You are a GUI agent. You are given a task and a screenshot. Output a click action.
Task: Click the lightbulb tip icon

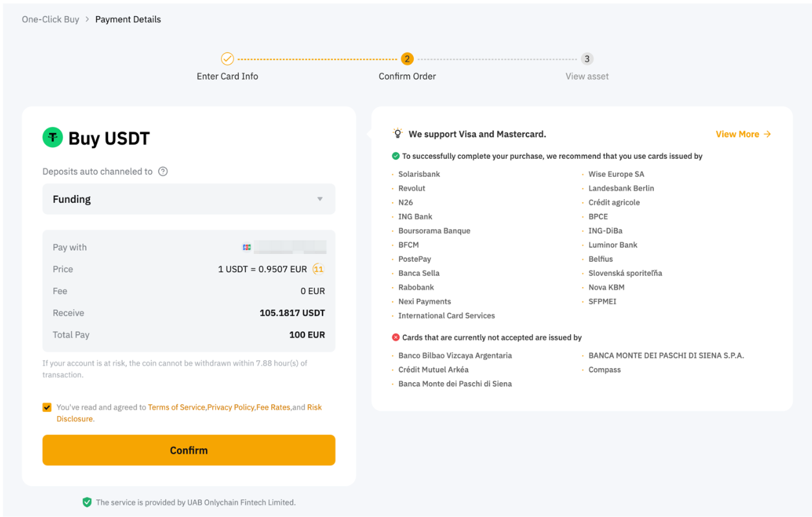click(398, 133)
